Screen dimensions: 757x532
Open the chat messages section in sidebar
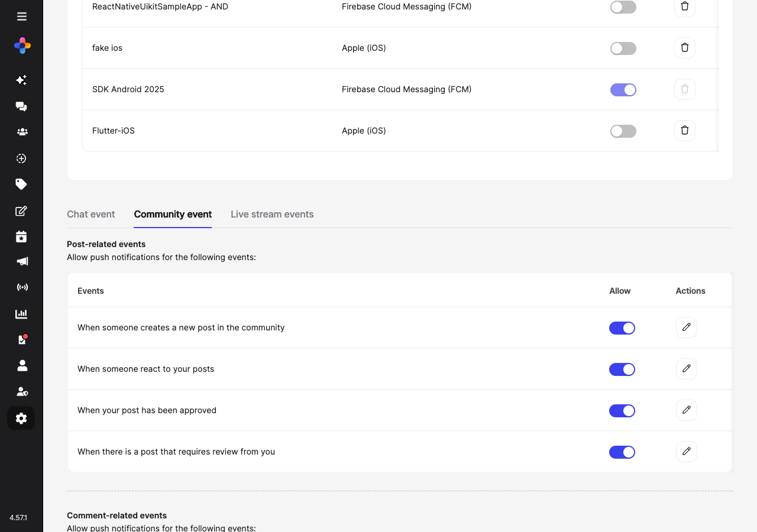21,106
